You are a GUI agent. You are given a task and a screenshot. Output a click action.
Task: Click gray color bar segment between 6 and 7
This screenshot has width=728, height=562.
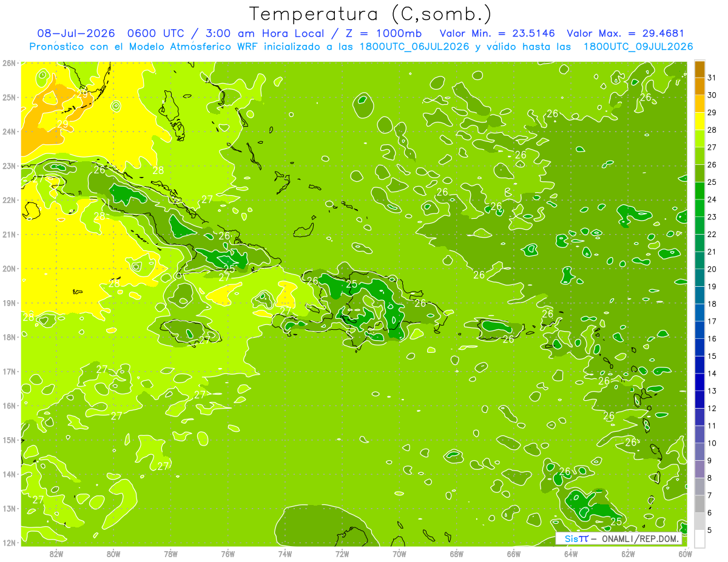[699, 504]
